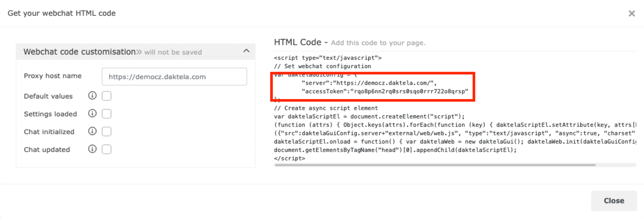Image resolution: width=644 pixels, height=218 pixels.
Task: Click the "will not be saved" note
Action: click(x=173, y=52)
